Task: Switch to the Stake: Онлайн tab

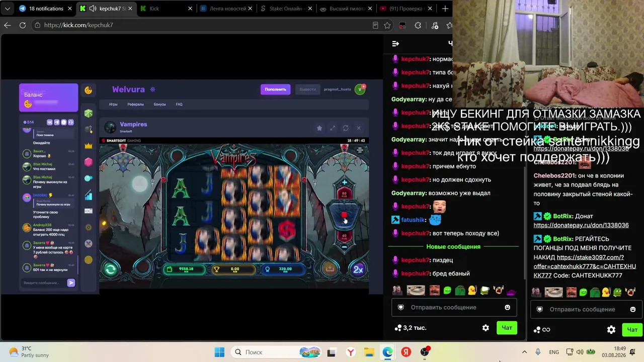Action: pos(287,9)
